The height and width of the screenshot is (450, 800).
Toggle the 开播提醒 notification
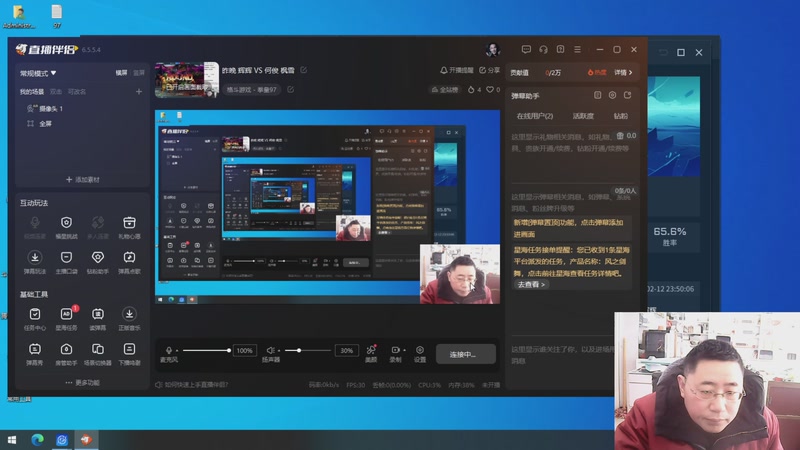[x=457, y=70]
